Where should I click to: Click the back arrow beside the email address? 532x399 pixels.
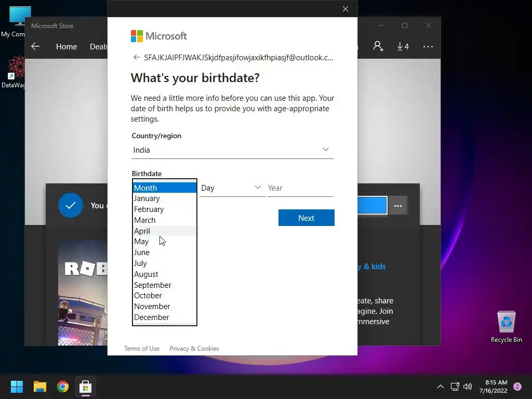[x=137, y=57]
